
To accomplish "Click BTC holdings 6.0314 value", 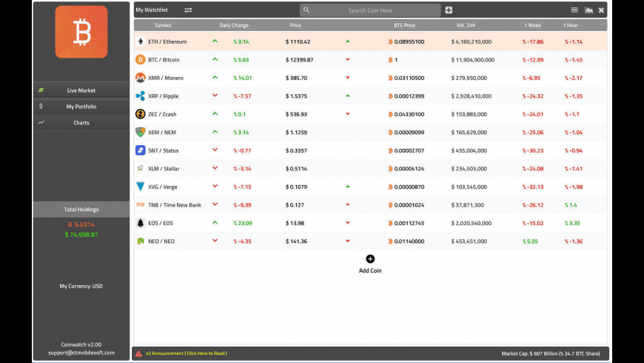I will pos(81,224).
